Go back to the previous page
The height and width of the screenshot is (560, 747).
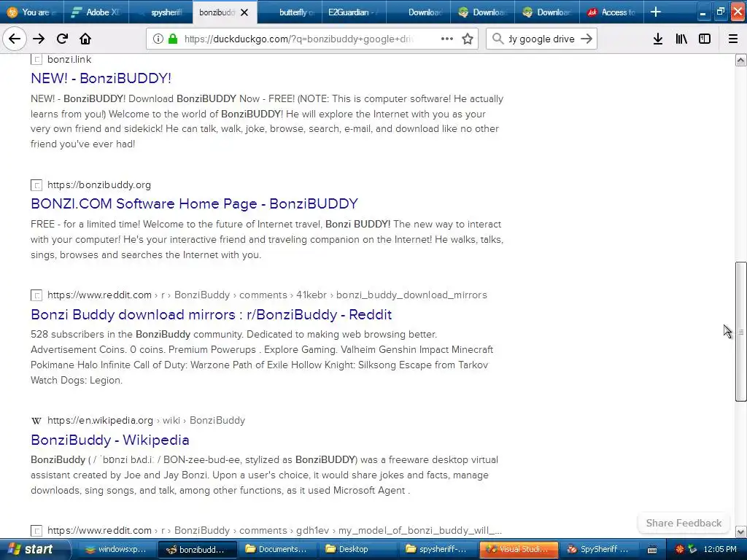point(15,39)
